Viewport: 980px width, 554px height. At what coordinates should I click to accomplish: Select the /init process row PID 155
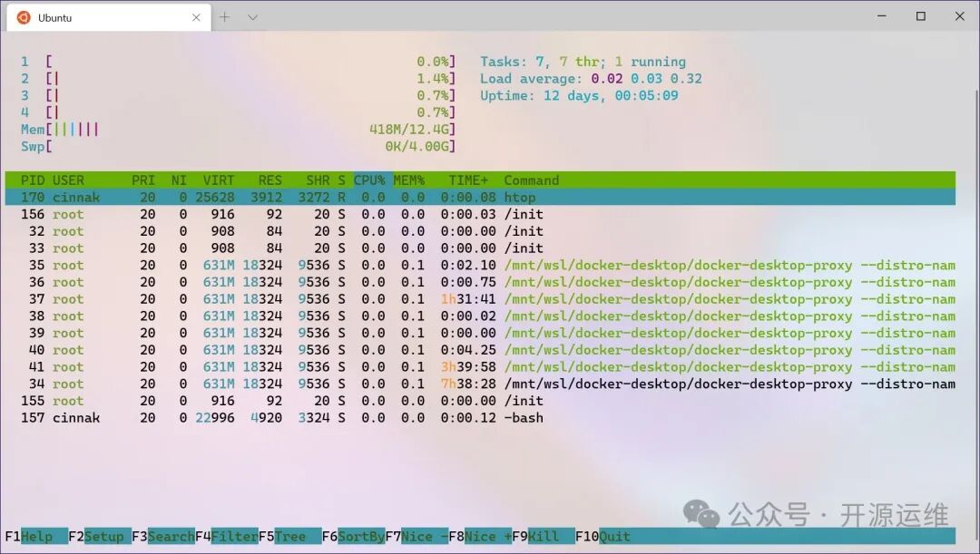click(x=480, y=401)
